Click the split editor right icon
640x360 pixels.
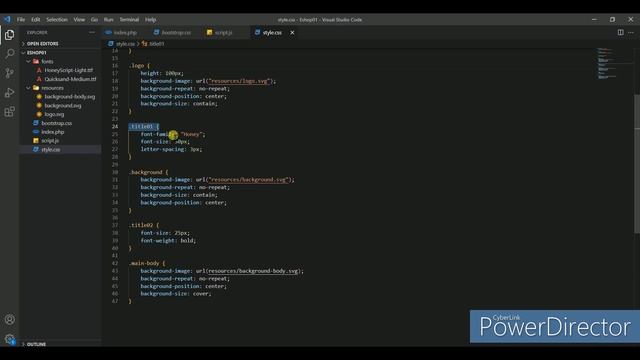point(620,32)
